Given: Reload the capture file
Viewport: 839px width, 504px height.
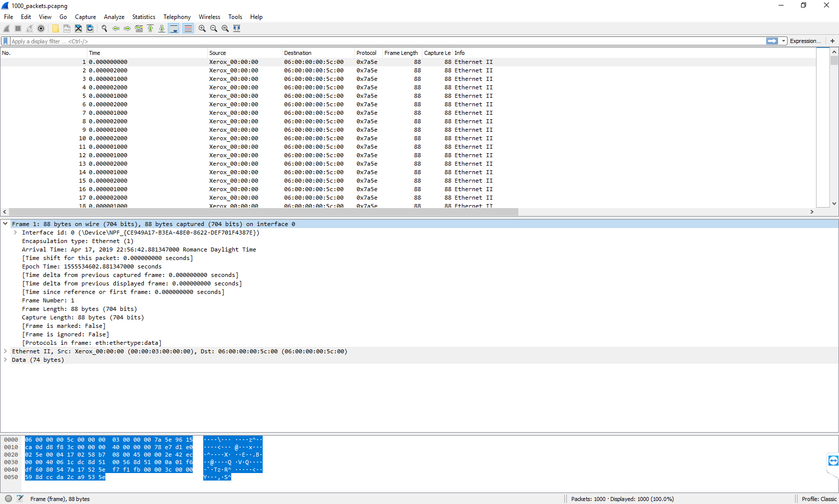Looking at the screenshot, I should [x=90, y=28].
